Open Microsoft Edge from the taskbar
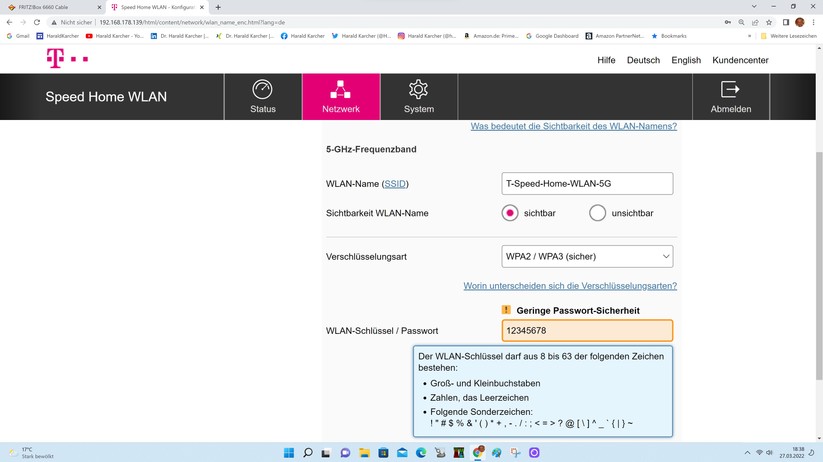The height and width of the screenshot is (462, 823). 421,453
